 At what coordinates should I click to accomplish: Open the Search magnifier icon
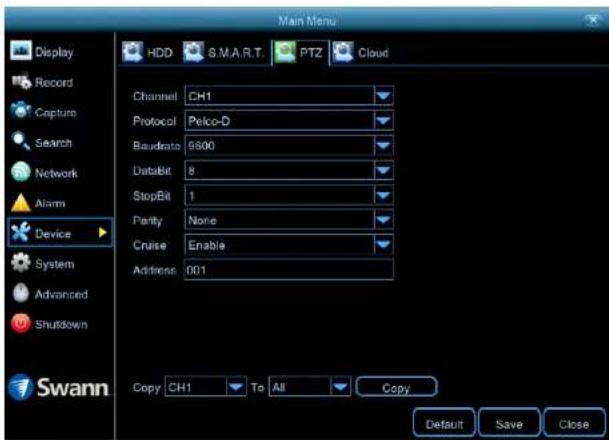(21, 142)
